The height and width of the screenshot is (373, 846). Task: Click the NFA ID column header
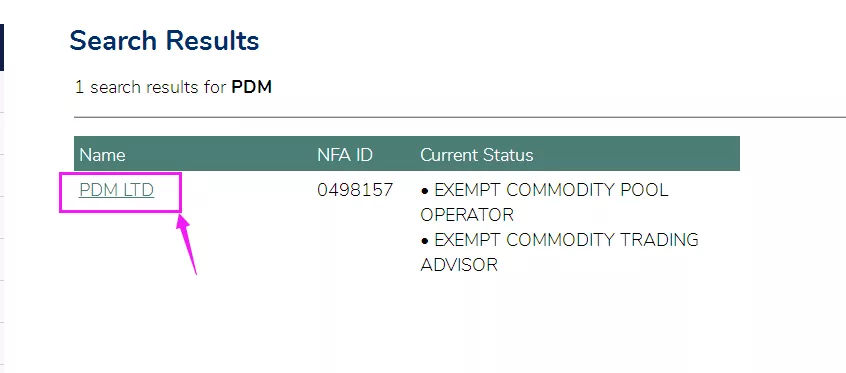(x=345, y=155)
